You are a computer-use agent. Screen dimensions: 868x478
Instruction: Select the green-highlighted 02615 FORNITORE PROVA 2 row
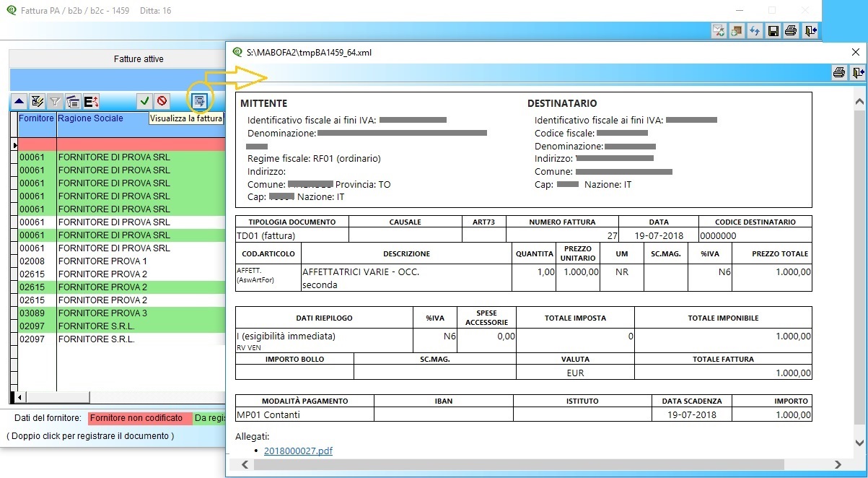point(121,287)
